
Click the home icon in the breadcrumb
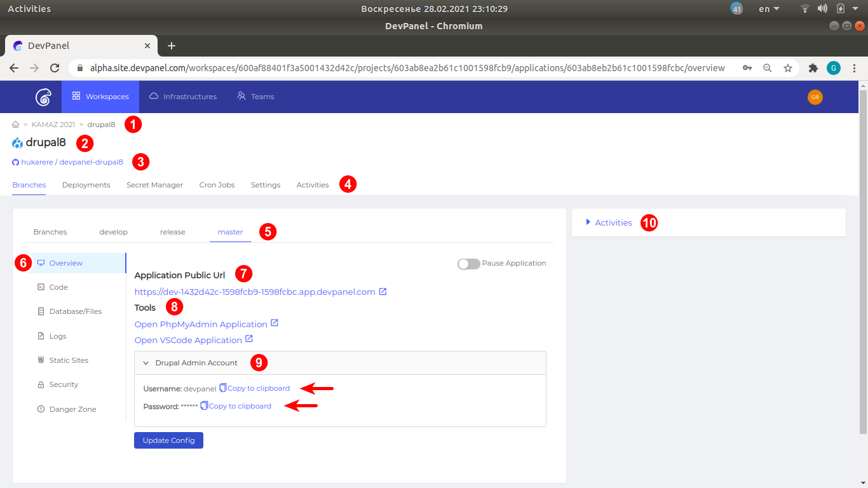[x=15, y=124]
